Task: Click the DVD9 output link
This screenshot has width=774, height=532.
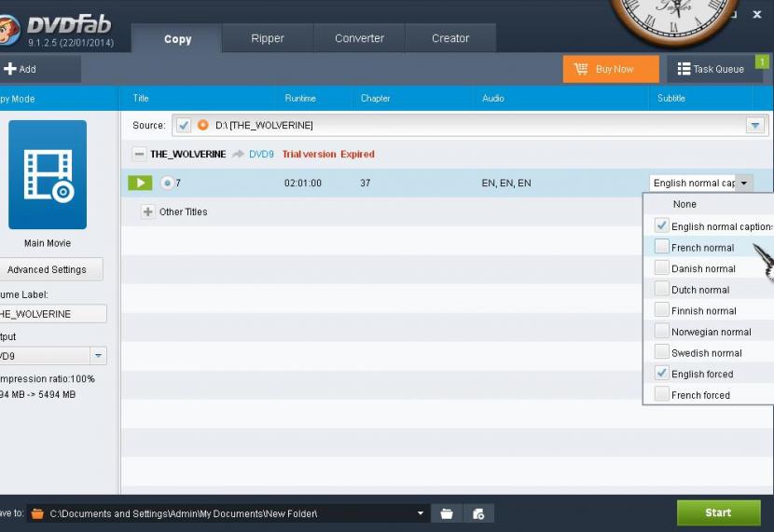Action: tap(261, 155)
